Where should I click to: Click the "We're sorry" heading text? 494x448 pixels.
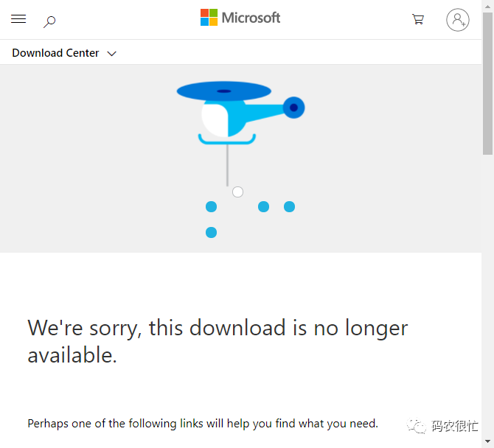[218, 341]
